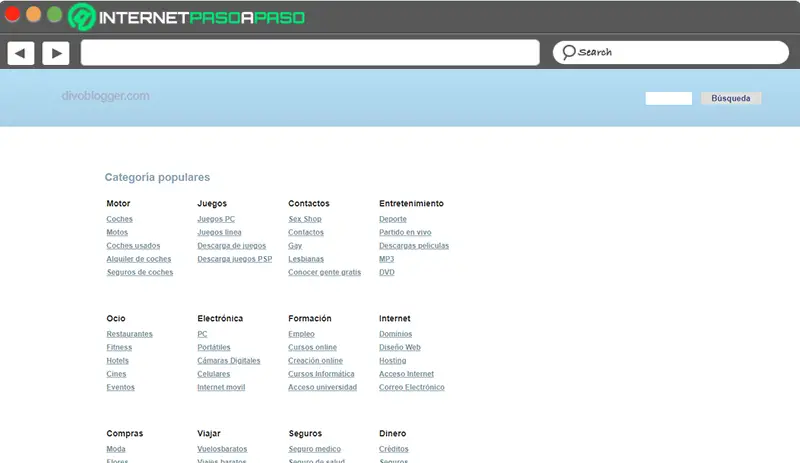This screenshot has width=800, height=463.
Task: Open the Restaurantes link
Action: click(x=130, y=334)
